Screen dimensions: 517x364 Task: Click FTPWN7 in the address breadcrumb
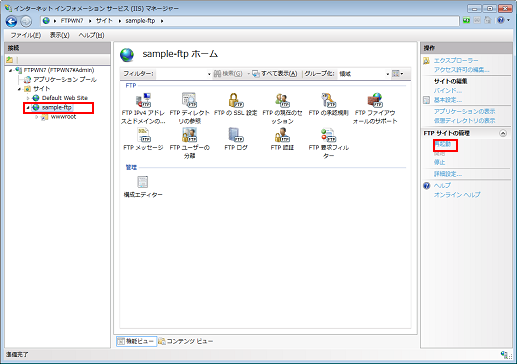(72, 21)
